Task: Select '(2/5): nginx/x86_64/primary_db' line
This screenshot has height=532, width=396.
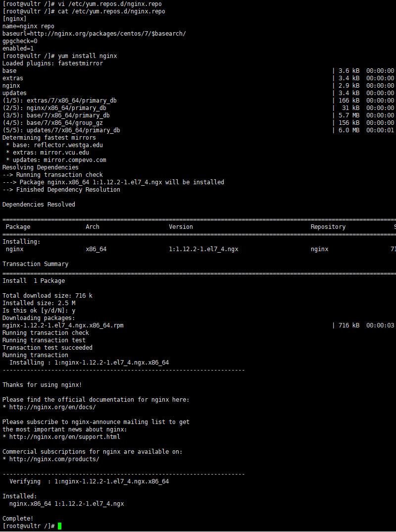Action: (54, 108)
